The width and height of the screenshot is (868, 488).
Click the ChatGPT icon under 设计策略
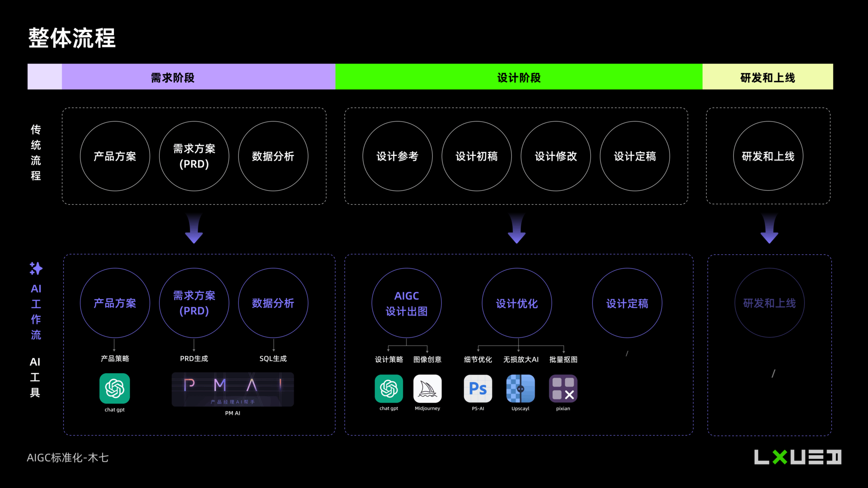click(389, 389)
